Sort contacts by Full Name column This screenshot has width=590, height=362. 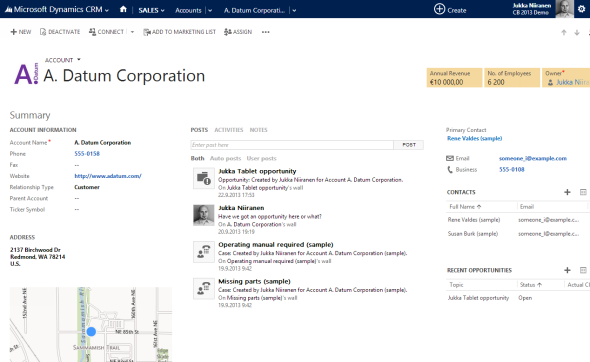pos(465,207)
